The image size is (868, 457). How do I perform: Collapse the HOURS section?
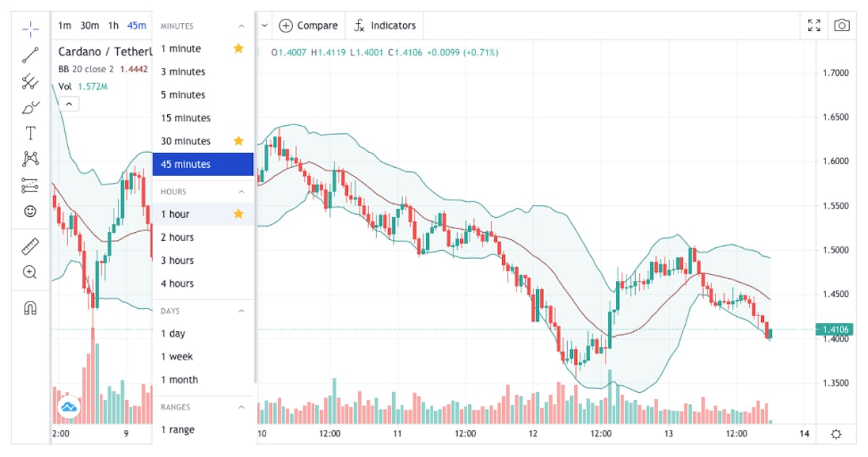pos(242,192)
